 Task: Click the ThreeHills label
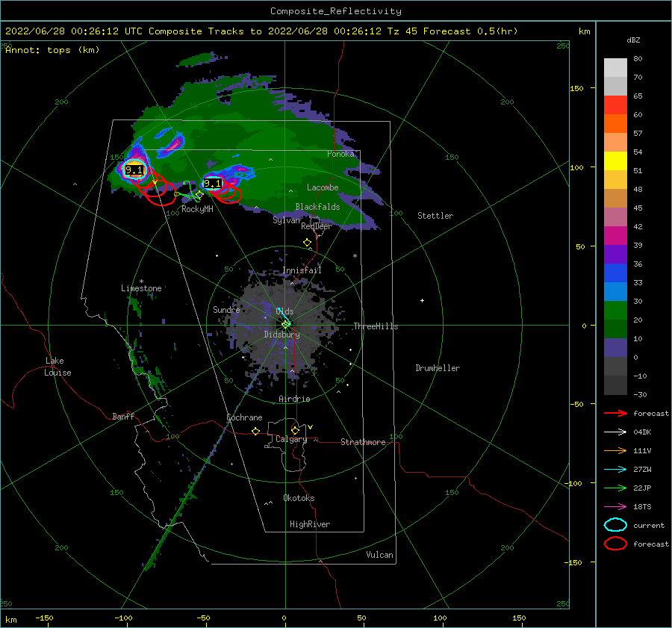pyautogui.click(x=376, y=326)
